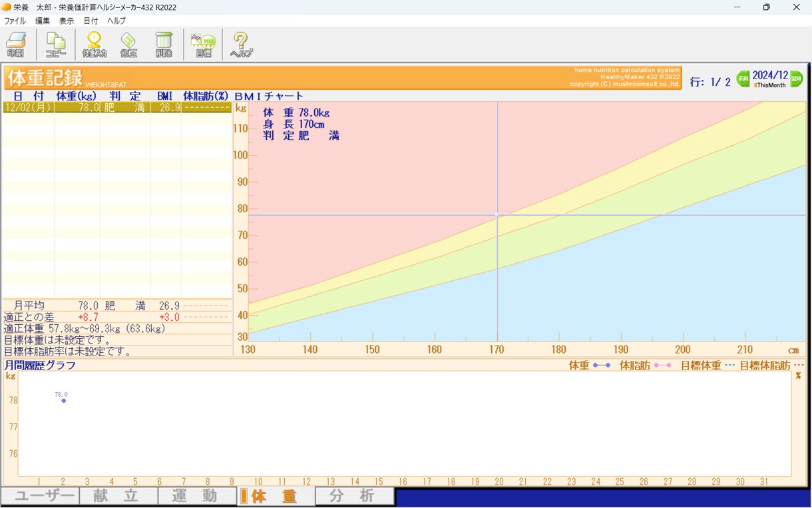Click the 月間履歴グラフ heading
The height and width of the screenshot is (508, 812).
pos(41,365)
